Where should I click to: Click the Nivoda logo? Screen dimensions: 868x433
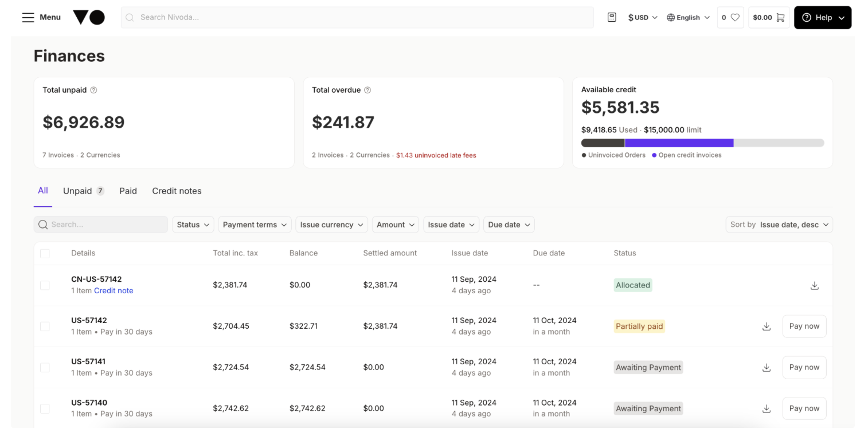pyautogui.click(x=89, y=17)
